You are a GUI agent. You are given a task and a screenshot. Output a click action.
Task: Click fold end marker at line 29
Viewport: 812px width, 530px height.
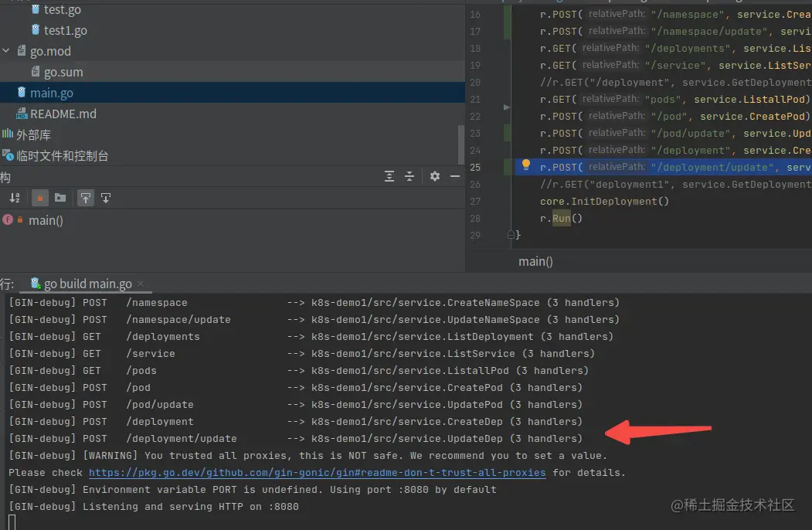click(511, 235)
